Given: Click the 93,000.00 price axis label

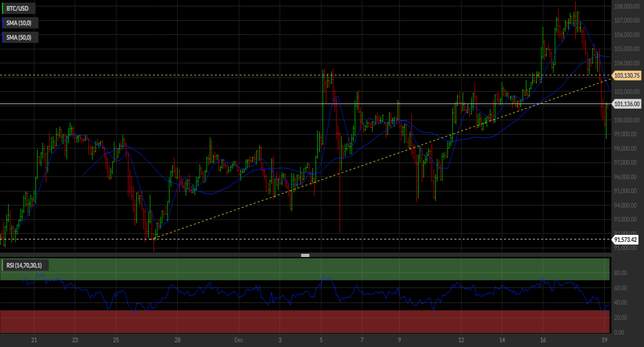Looking at the screenshot, I should (x=626, y=219).
